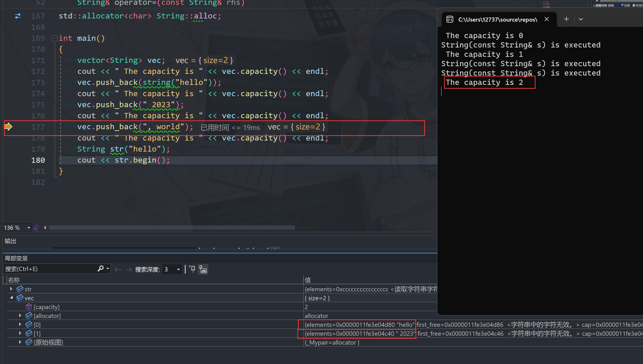Open the 搜索深度 depth dropdown showing 3
Image resolution: width=643 pixels, height=364 pixels.
[x=172, y=269]
